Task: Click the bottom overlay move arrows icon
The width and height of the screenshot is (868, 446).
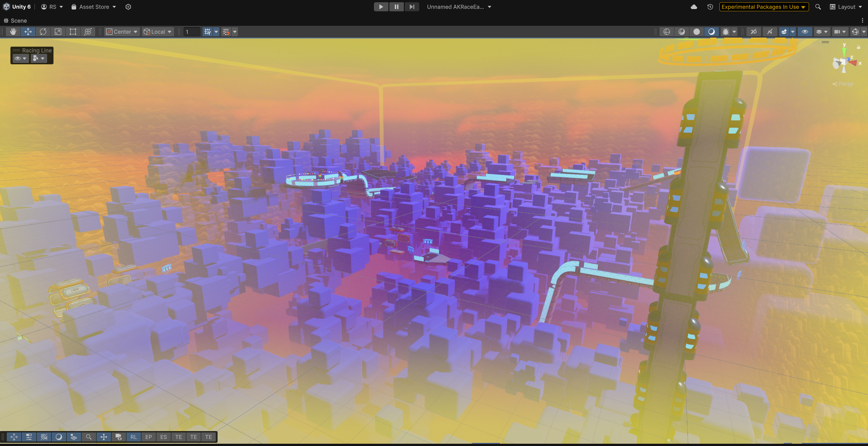Action: point(14,437)
